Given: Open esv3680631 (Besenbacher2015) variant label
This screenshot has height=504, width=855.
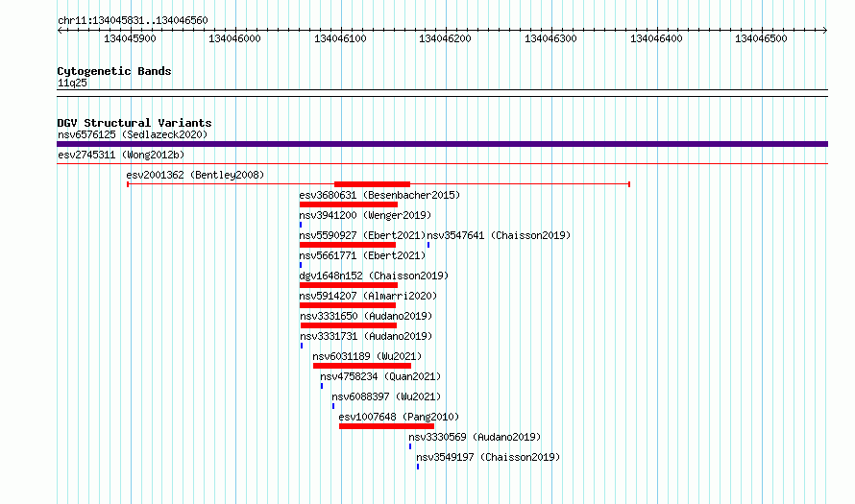Looking at the screenshot, I should (x=379, y=195).
